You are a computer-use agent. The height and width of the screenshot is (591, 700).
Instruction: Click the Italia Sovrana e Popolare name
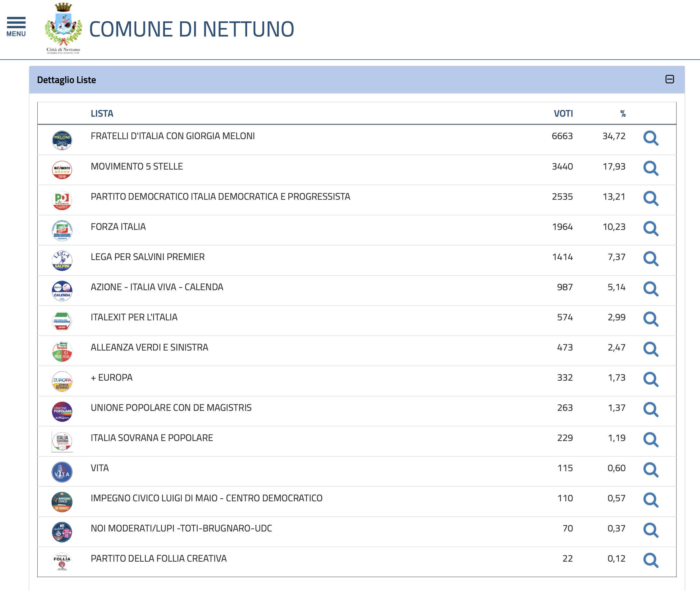[x=152, y=438]
